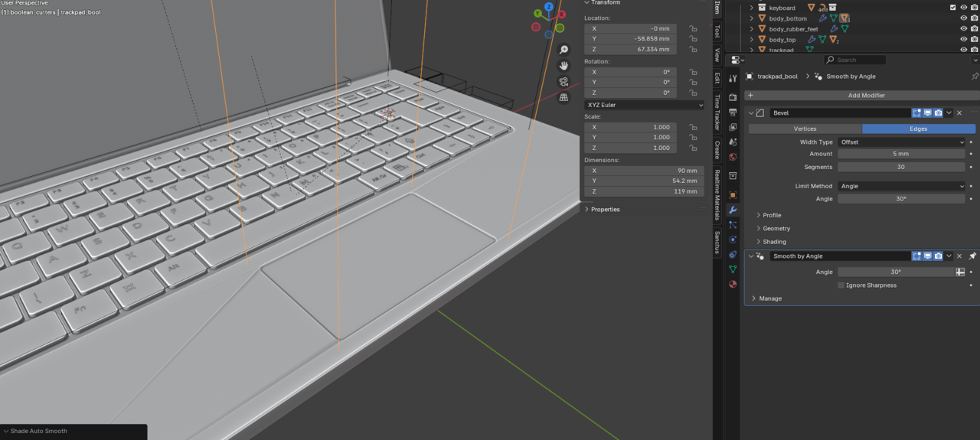
Task: Open the View Layer properties tab icon
Action: (x=733, y=127)
